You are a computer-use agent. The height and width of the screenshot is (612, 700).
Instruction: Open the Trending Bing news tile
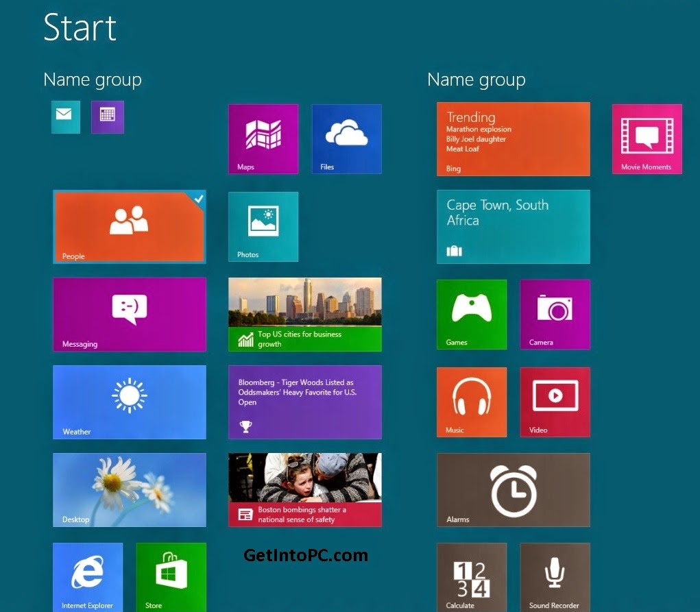point(513,138)
